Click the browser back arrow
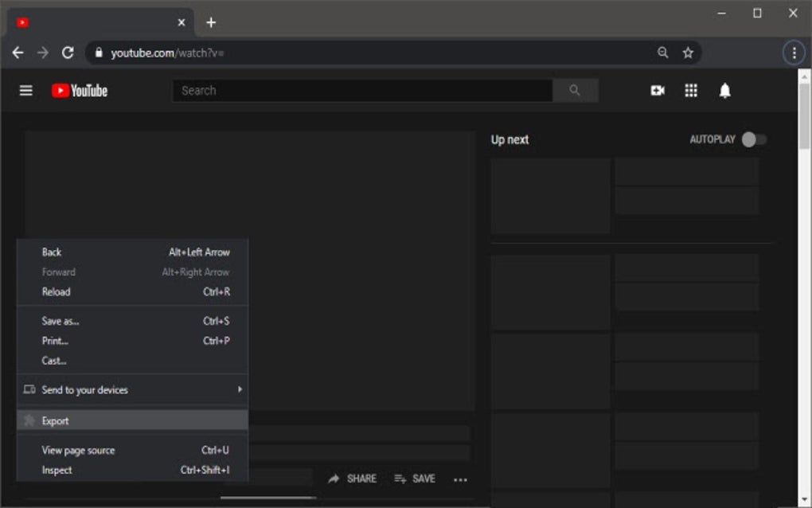The height and width of the screenshot is (508, 812). pyautogui.click(x=18, y=53)
